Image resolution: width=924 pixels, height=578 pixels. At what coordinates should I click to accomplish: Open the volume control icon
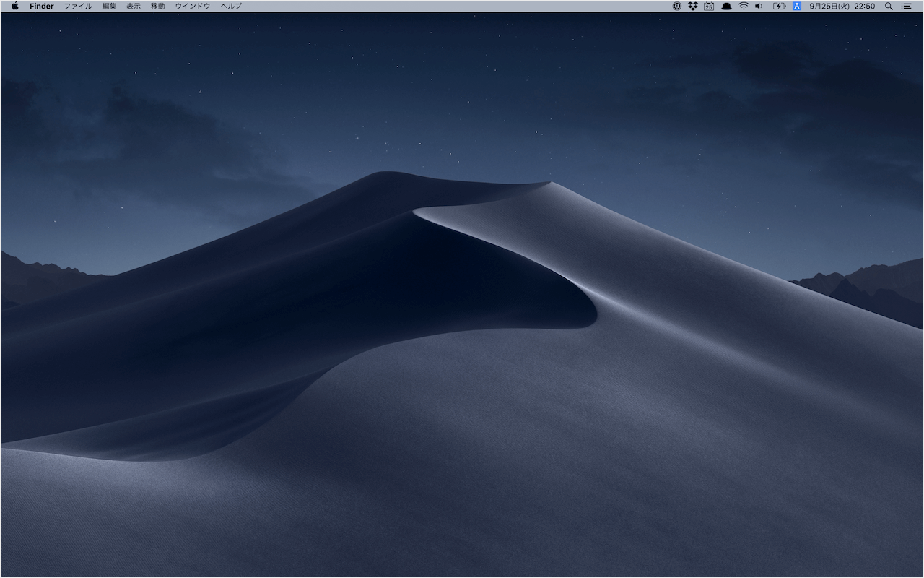tap(759, 6)
